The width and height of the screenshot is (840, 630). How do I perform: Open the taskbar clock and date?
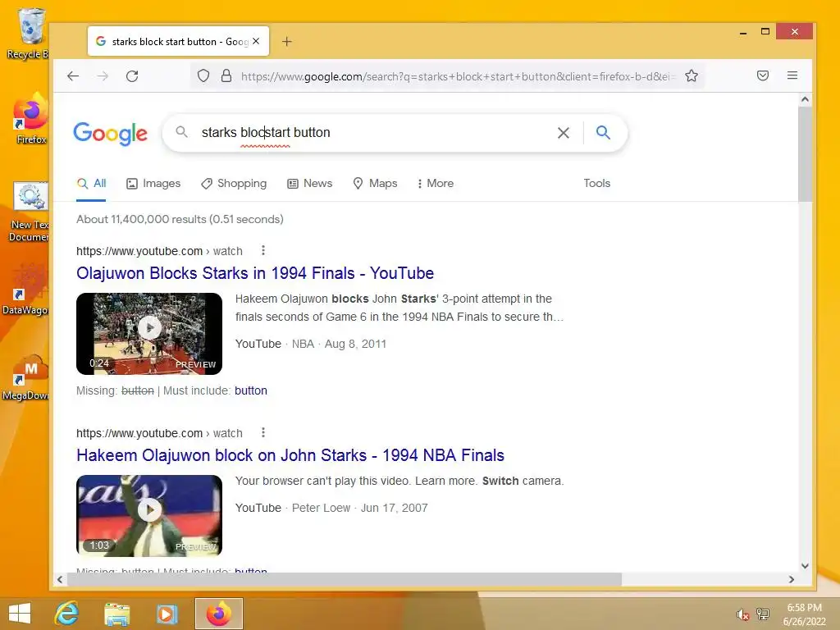804,614
